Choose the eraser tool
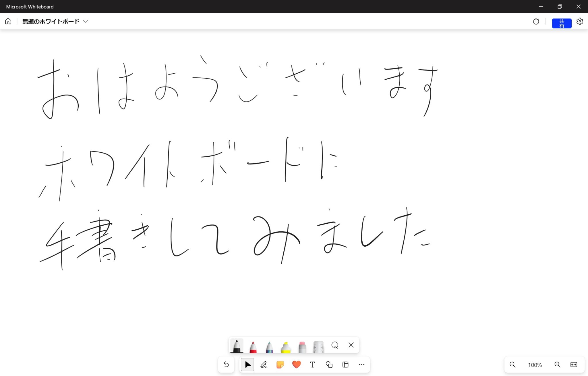 [x=302, y=347]
